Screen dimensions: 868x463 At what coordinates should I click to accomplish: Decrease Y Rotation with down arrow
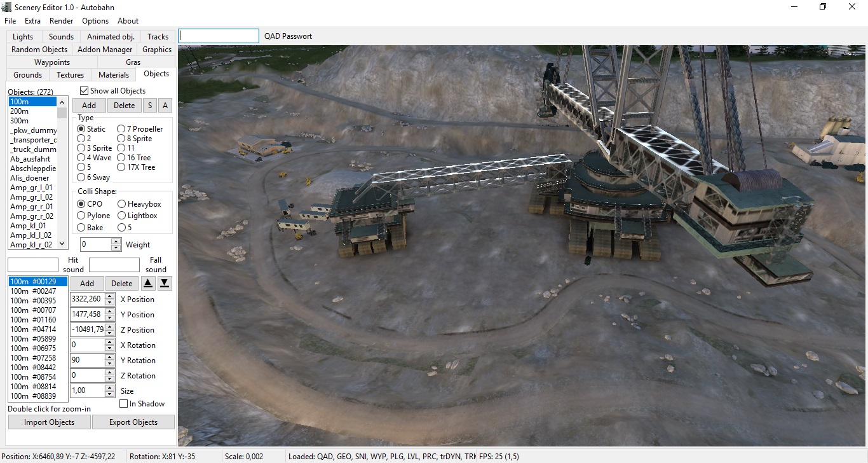point(110,364)
